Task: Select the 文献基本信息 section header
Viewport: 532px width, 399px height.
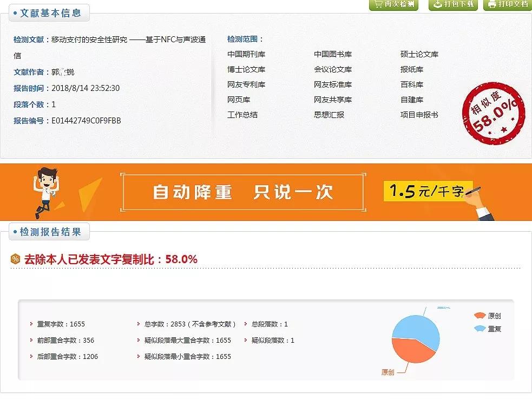Action: click(x=49, y=13)
